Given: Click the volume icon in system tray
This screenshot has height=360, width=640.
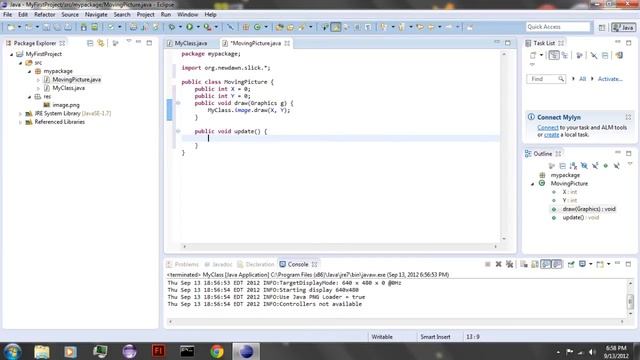Looking at the screenshot, I should click(x=592, y=352).
